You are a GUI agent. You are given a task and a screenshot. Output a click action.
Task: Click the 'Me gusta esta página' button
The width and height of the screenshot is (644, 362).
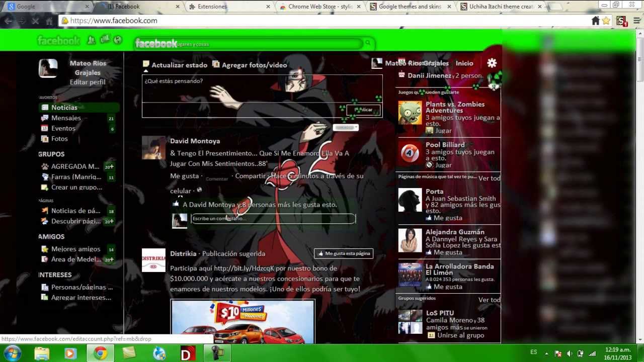[x=343, y=253]
